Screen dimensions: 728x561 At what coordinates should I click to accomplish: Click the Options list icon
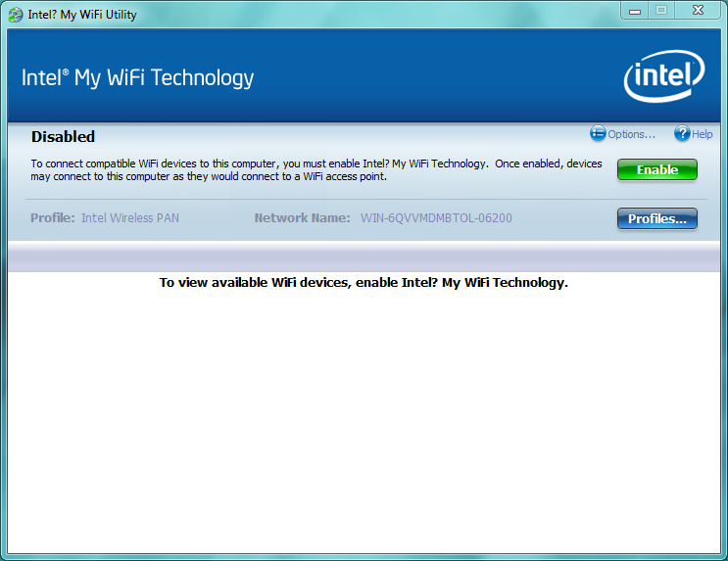pos(598,133)
